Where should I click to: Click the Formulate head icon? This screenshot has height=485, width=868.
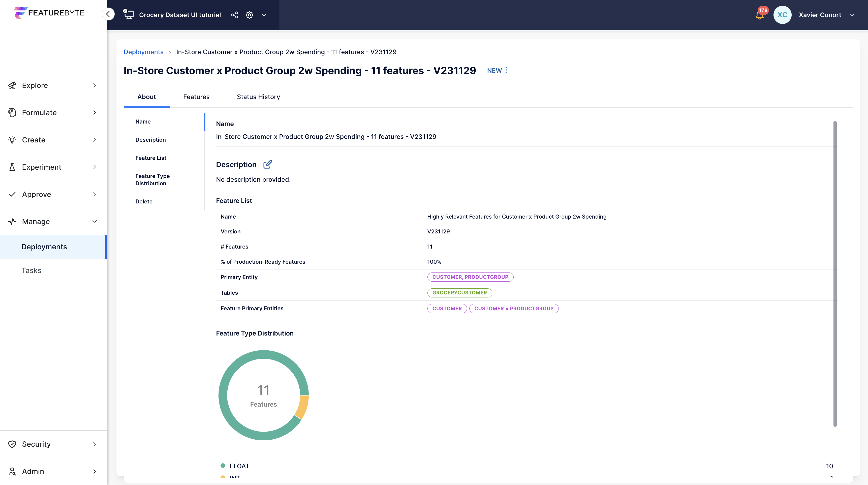click(x=12, y=113)
